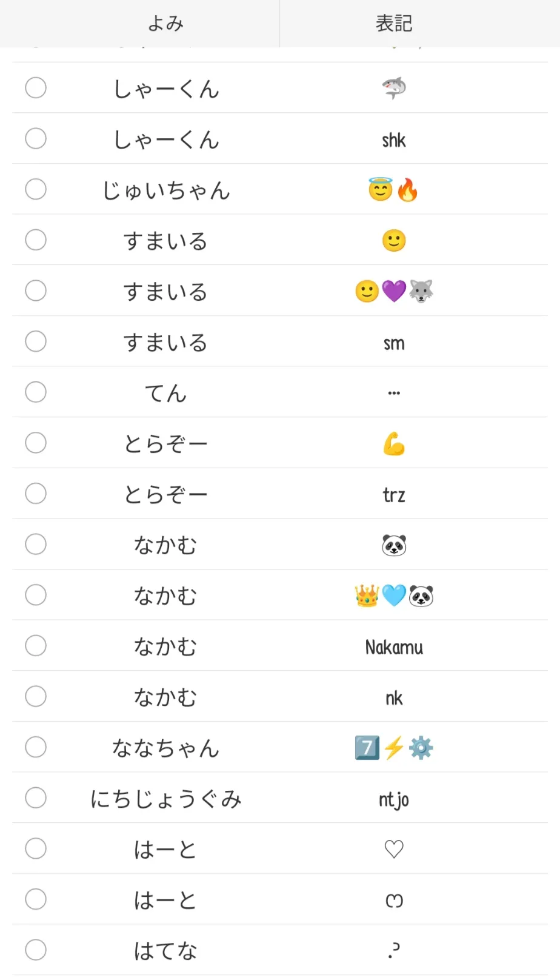Select radio button for にちじょうぐみ row
This screenshot has width=560, height=977.
coord(36,797)
